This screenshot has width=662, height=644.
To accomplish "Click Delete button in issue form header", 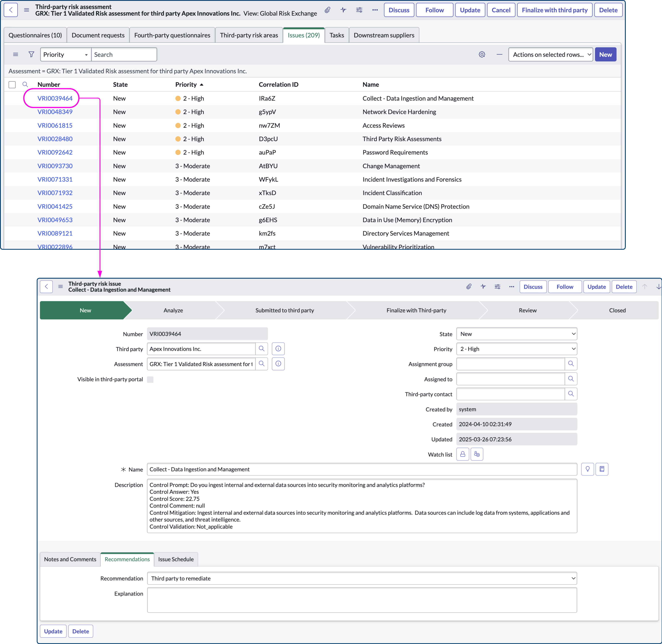I will tap(624, 287).
